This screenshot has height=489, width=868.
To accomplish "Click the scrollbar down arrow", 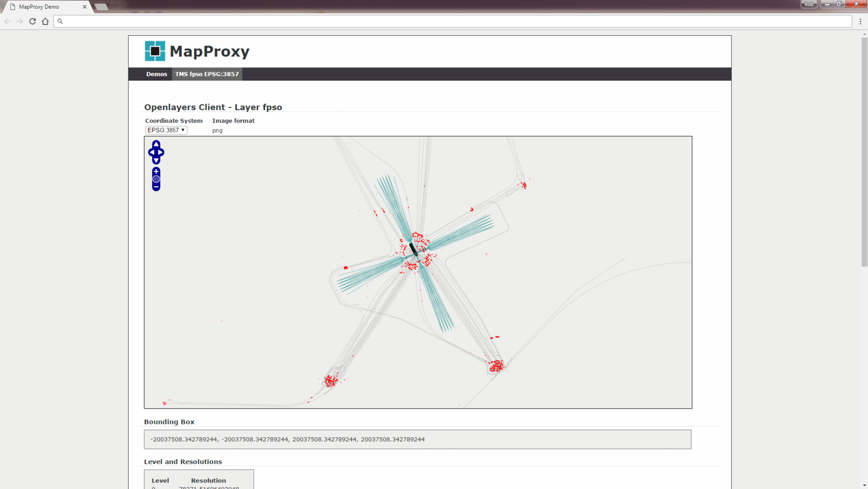I will [x=864, y=485].
